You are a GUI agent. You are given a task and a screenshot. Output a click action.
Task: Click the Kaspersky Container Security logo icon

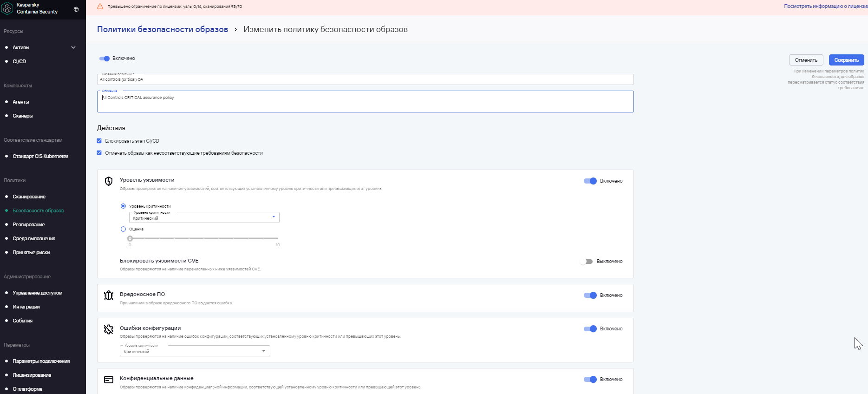coord(7,8)
